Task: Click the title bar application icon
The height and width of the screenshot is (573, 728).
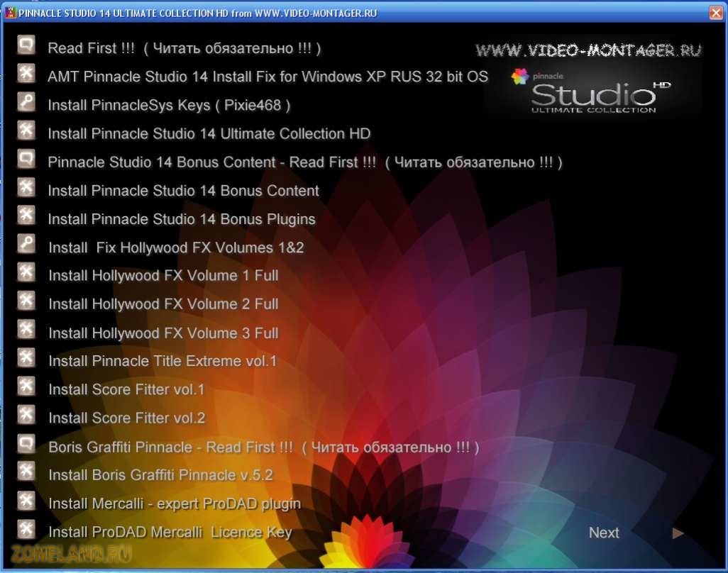Action: pyautogui.click(x=9, y=13)
